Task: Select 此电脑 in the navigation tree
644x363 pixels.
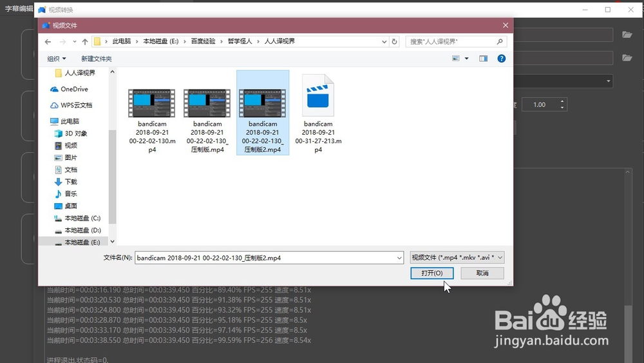Action: (65, 121)
